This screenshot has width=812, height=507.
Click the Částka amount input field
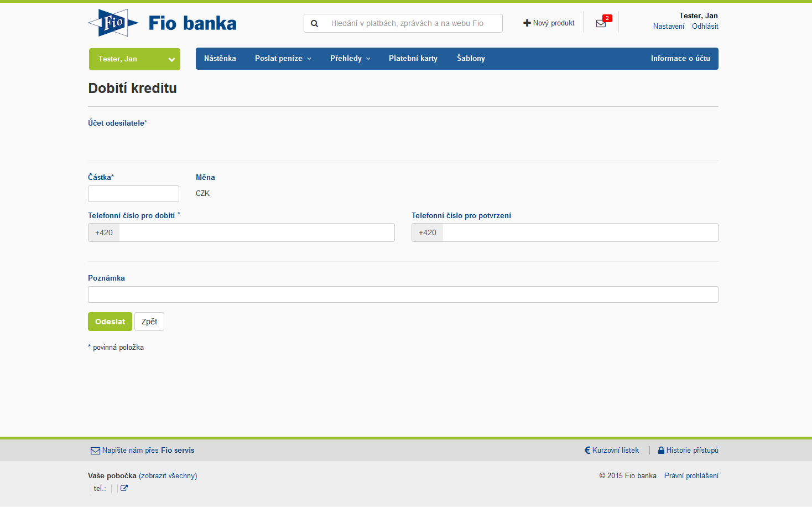133,194
